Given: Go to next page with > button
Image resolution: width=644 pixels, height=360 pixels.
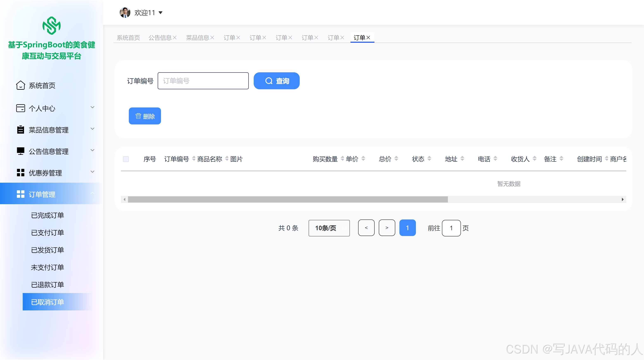Looking at the screenshot, I should pos(387,228).
